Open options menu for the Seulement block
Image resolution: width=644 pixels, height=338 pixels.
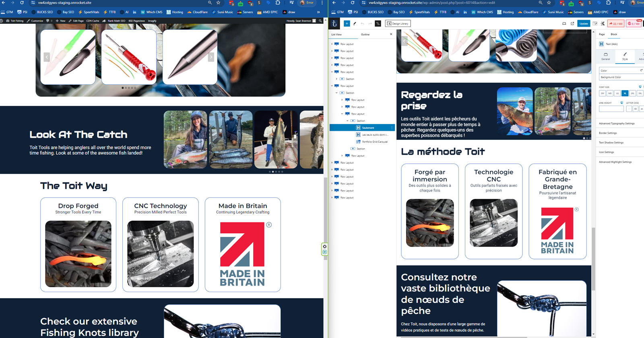(392, 128)
